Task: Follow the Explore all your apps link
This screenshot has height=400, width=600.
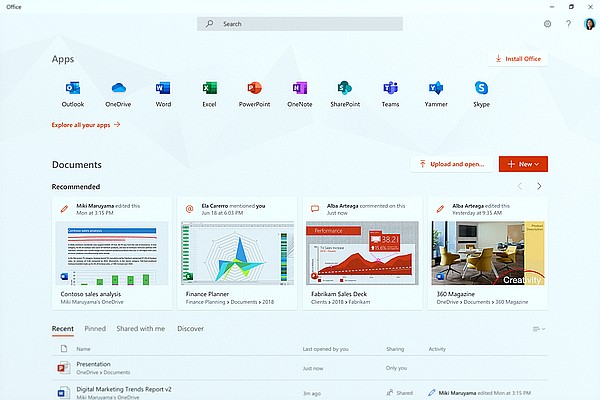Action: (x=86, y=125)
